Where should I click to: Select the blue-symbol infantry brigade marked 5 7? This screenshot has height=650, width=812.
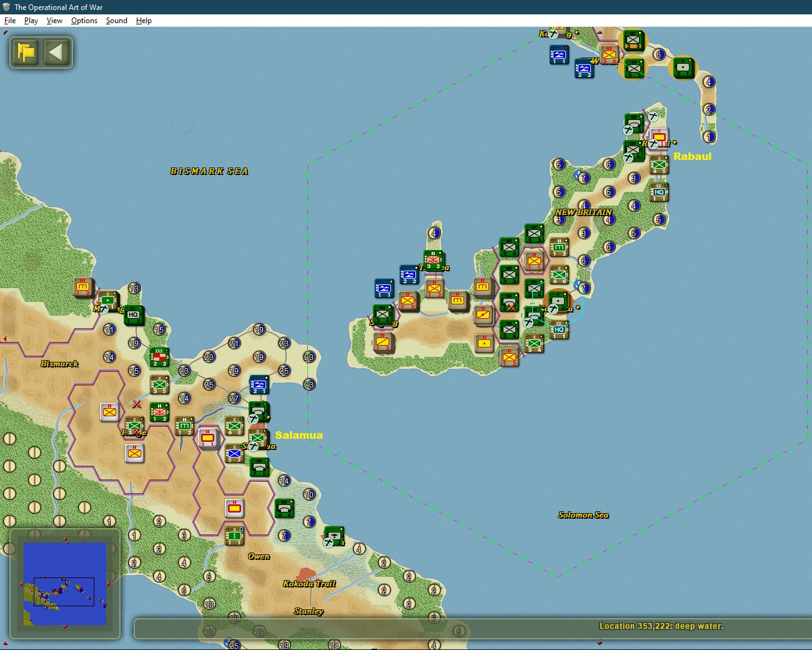point(234,454)
